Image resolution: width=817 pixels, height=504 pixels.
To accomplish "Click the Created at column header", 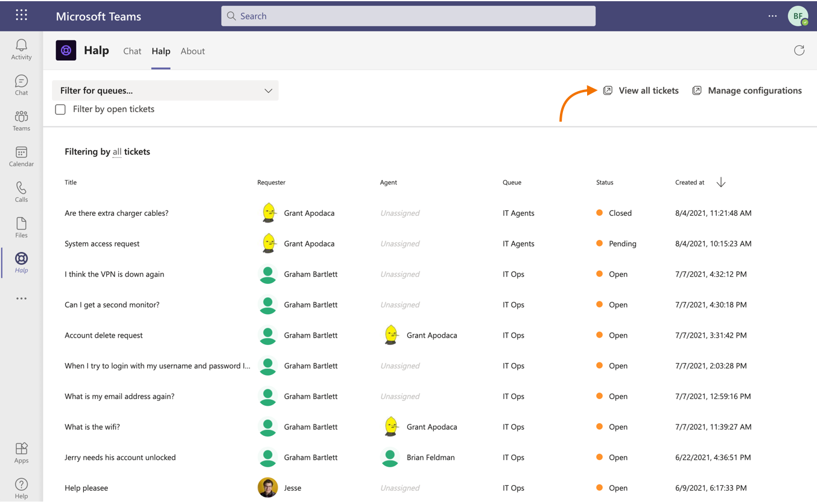I will (690, 182).
